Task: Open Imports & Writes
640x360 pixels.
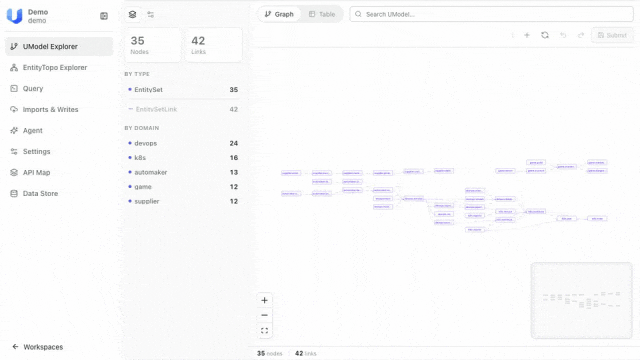Action: [59, 109]
